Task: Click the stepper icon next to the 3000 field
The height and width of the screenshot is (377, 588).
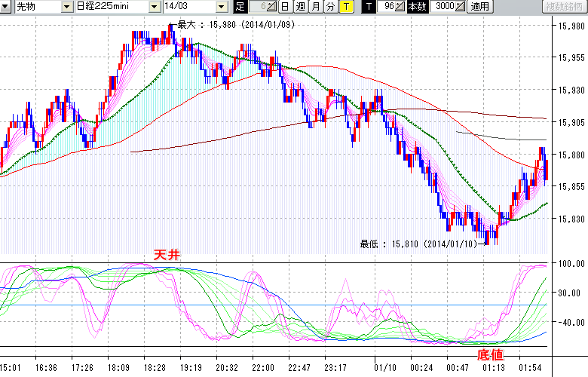Action: (461, 7)
